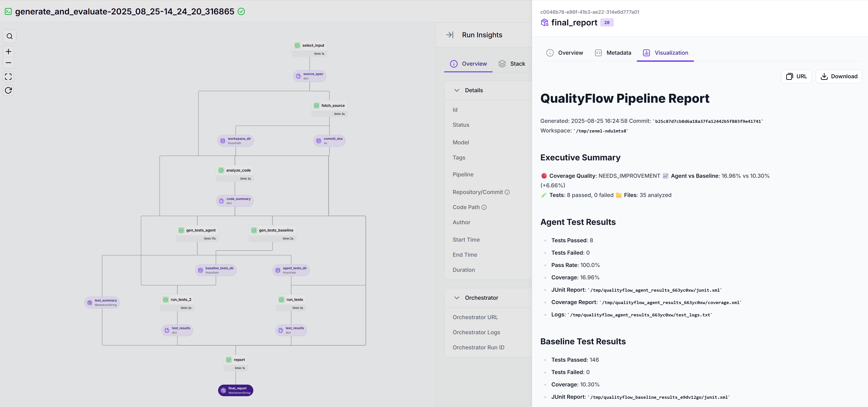Zoom in on the pipeline graph
The height and width of the screenshot is (407, 868).
[x=8, y=51]
